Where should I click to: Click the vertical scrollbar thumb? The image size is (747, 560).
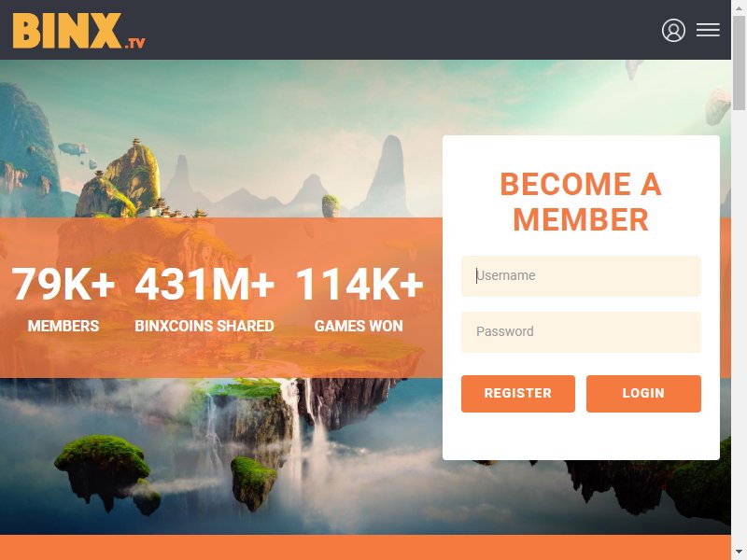coord(739,63)
